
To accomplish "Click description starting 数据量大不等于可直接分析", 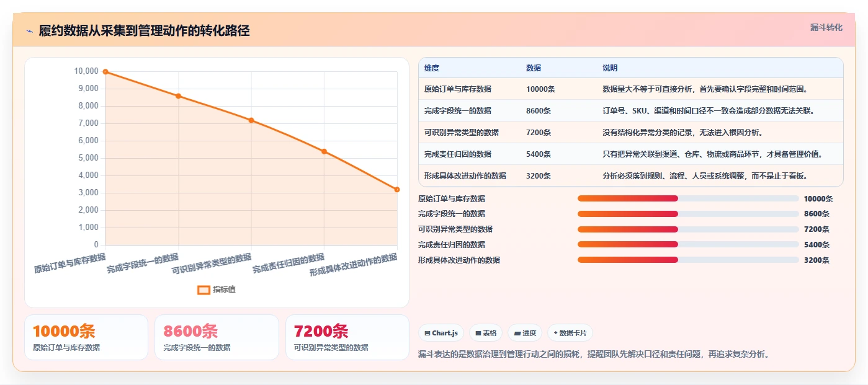I will click(x=705, y=89).
